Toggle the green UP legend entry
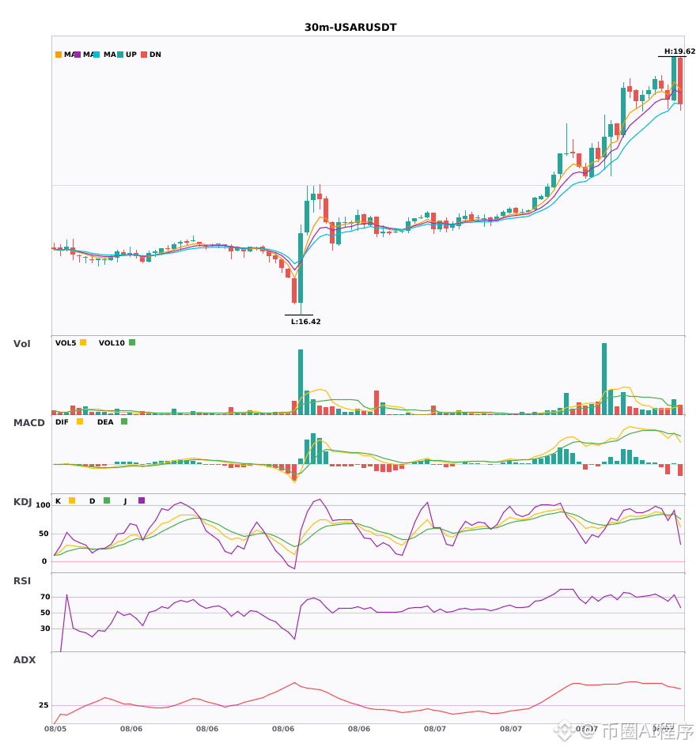The width and height of the screenshot is (700, 751). [x=127, y=55]
